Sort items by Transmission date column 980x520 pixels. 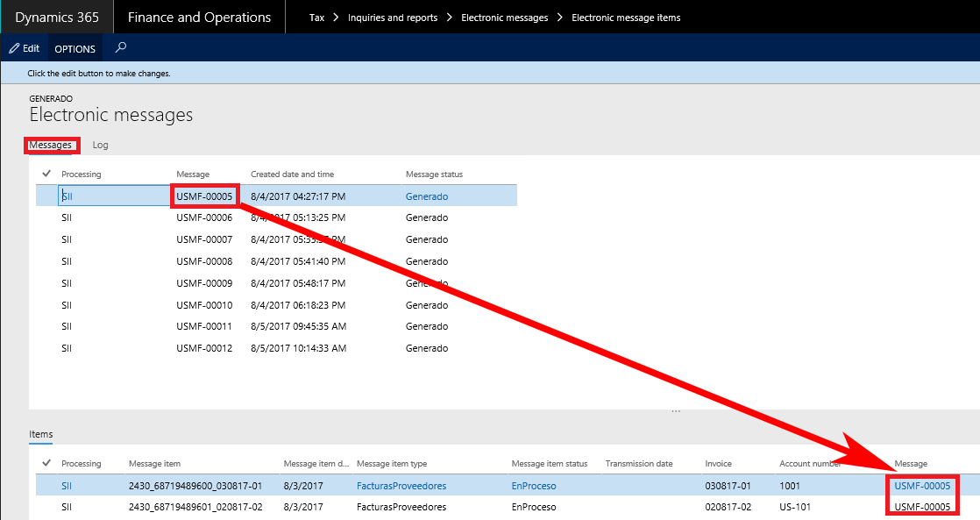[x=639, y=464]
